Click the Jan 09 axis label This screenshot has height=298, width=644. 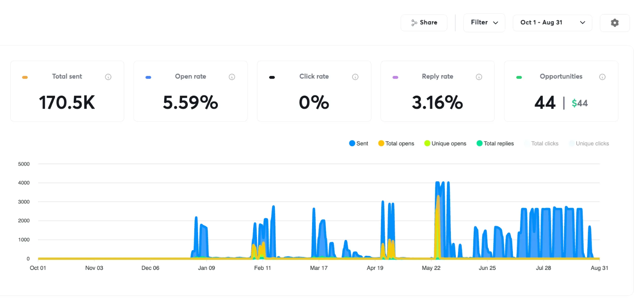click(206, 268)
